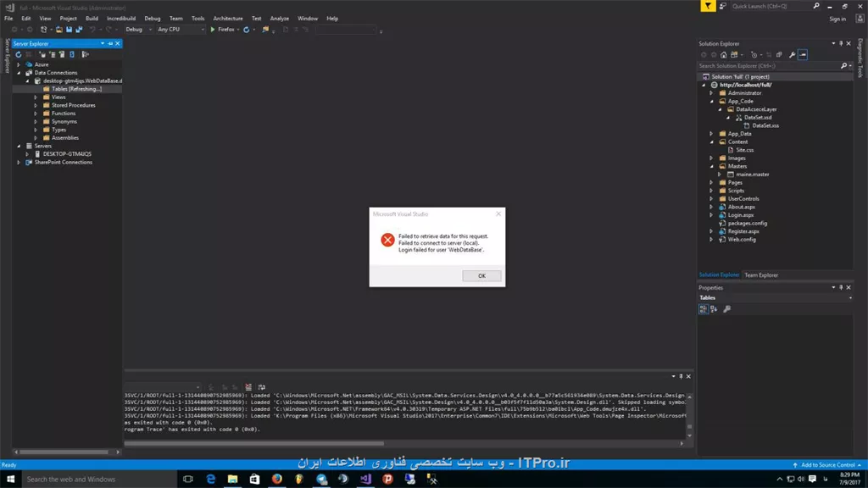Start debugging with the Firefox run button
Image resolution: width=868 pixels, height=488 pixels.
222,30
